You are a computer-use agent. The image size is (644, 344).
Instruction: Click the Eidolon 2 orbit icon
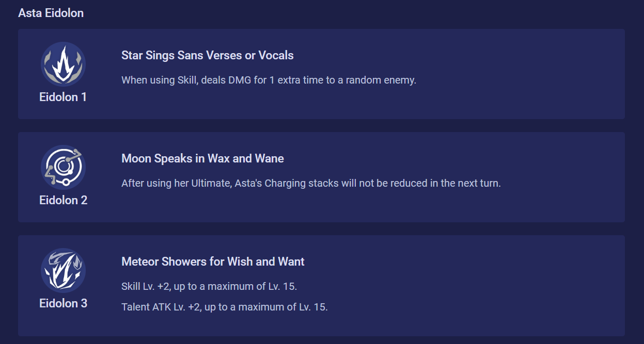coord(63,167)
